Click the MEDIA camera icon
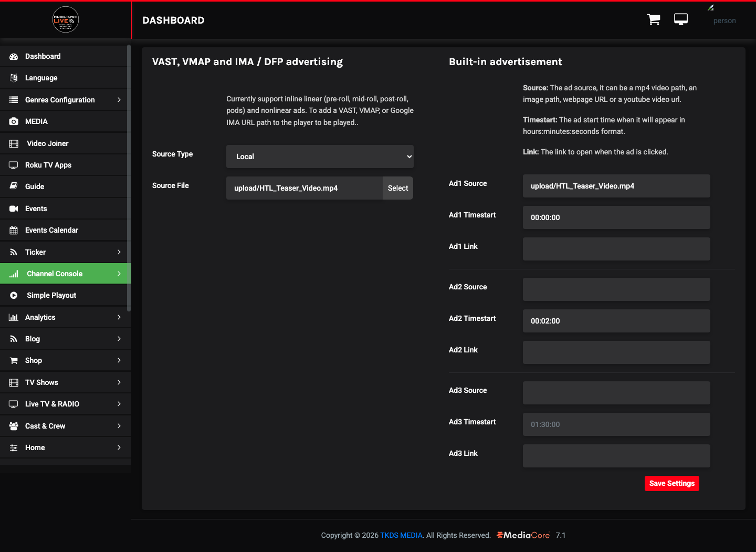 pos(14,121)
